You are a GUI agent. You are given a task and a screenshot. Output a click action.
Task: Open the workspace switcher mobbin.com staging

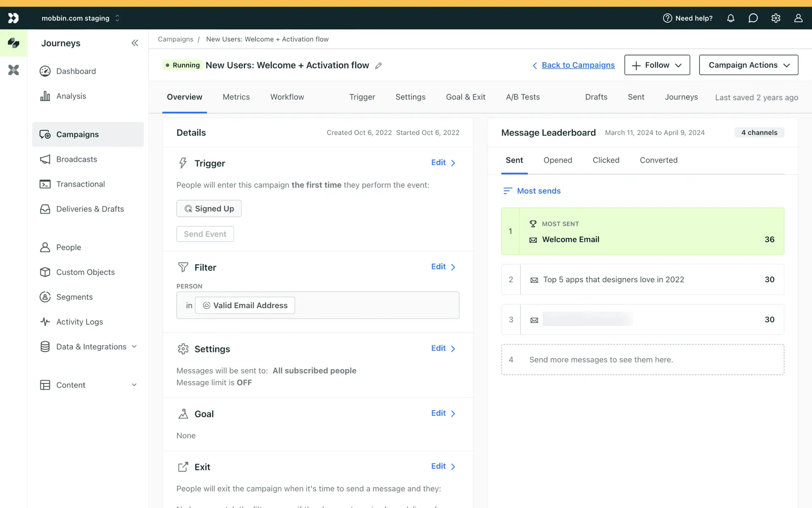(80, 18)
